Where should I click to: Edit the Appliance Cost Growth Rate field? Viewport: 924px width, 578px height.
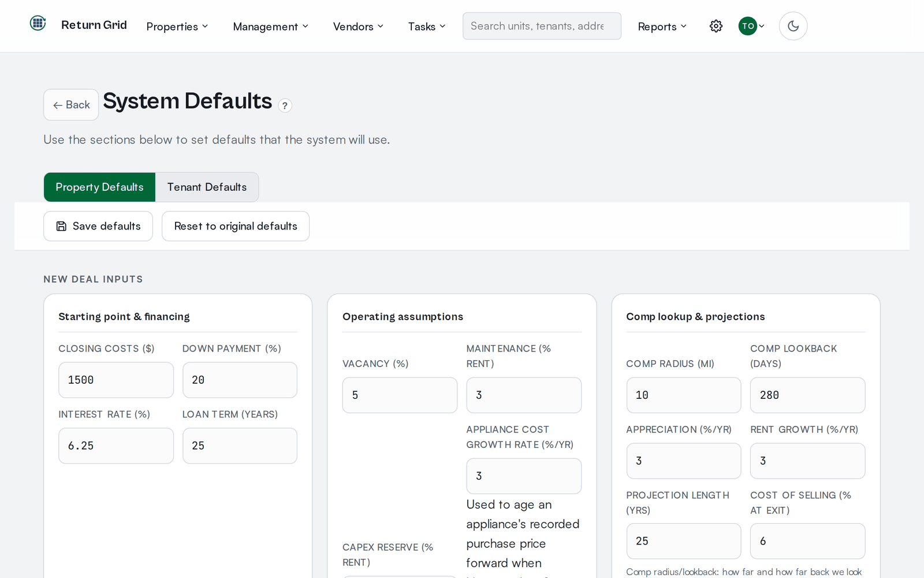[524, 476]
